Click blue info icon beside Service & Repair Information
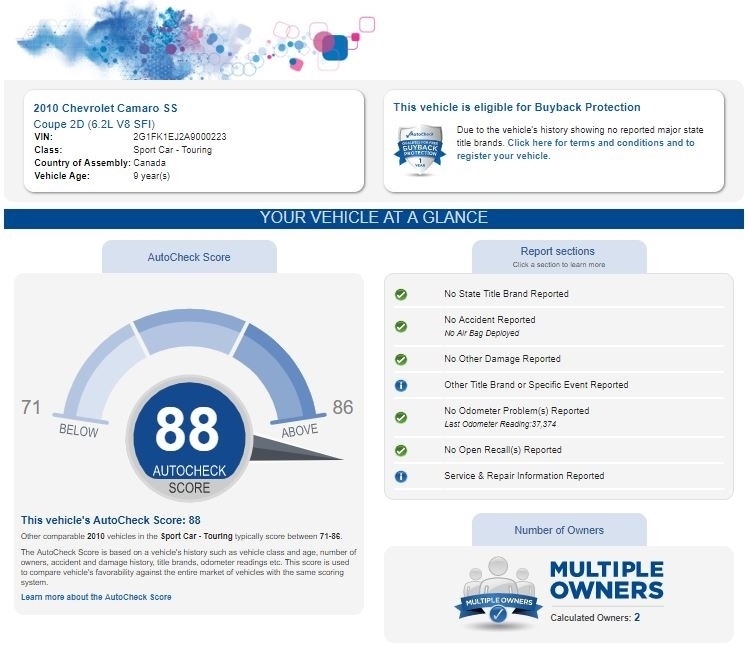This screenshot has width=745, height=646. click(x=401, y=476)
